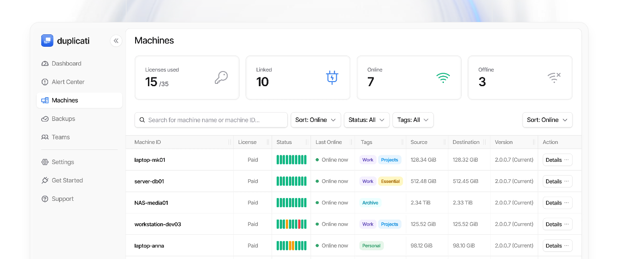Click the Licenses used key icon
644x259 pixels.
tap(221, 77)
